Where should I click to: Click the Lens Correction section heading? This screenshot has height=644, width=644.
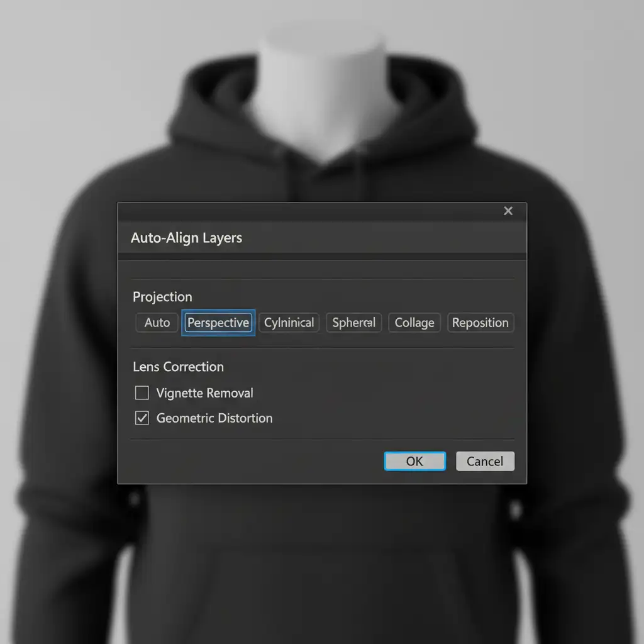178,367
